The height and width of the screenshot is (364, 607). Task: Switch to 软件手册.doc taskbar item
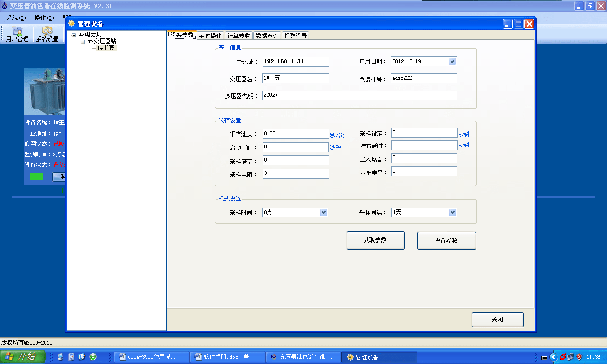[x=227, y=357]
